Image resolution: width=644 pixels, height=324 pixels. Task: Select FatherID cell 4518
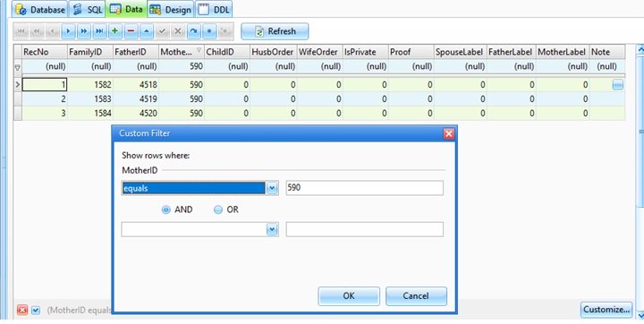point(136,85)
